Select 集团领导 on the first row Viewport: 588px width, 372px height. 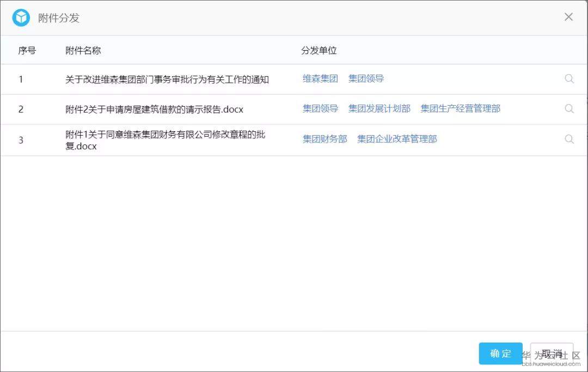coord(365,78)
